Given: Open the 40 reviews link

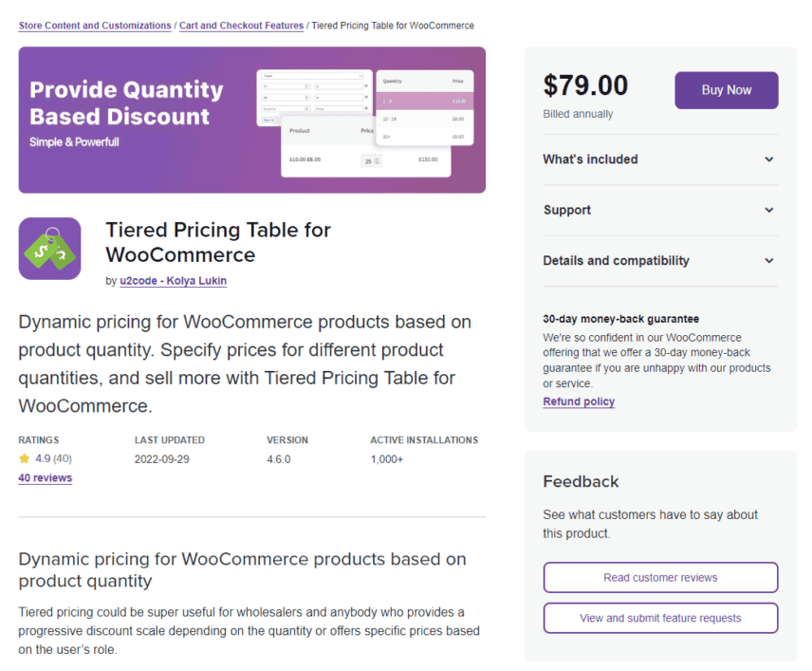Looking at the screenshot, I should (x=45, y=477).
